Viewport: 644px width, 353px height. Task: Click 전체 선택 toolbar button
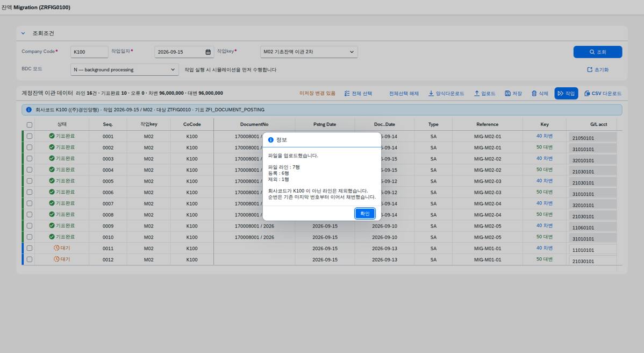[x=358, y=93]
